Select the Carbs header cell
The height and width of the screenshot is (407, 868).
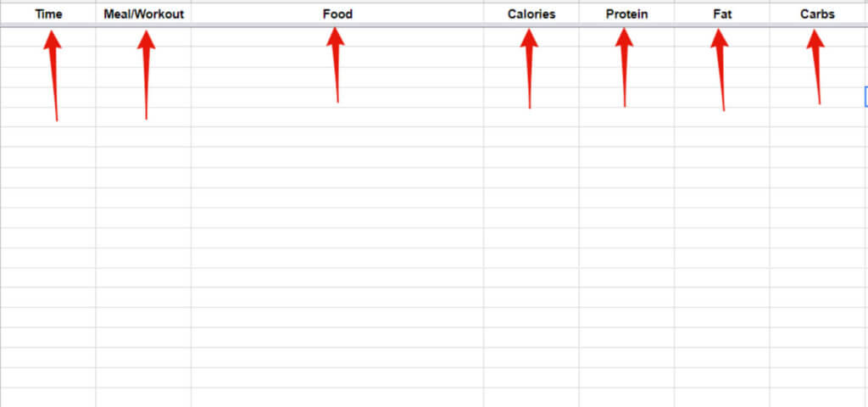[x=817, y=14]
